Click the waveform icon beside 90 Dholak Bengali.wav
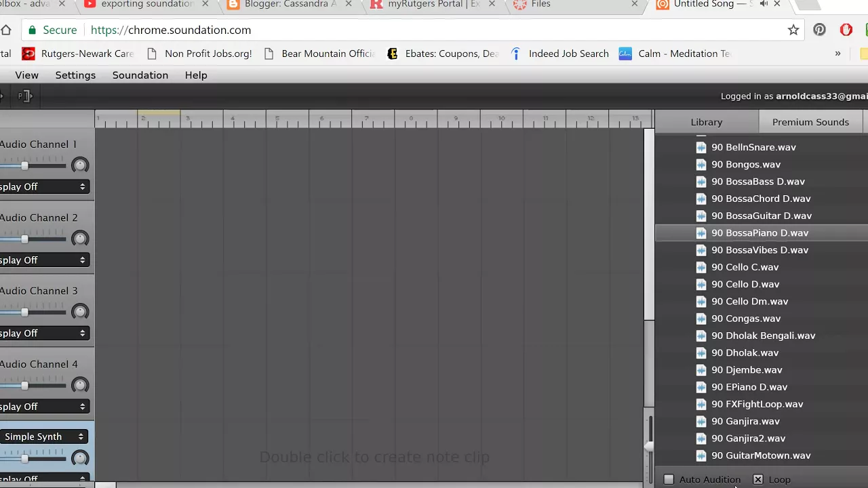 [x=701, y=335]
